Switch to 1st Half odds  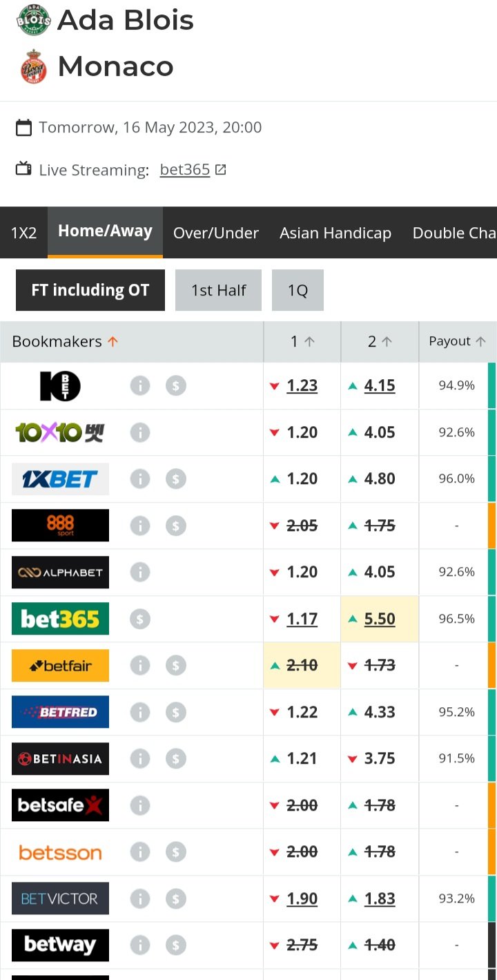pyautogui.click(x=218, y=290)
